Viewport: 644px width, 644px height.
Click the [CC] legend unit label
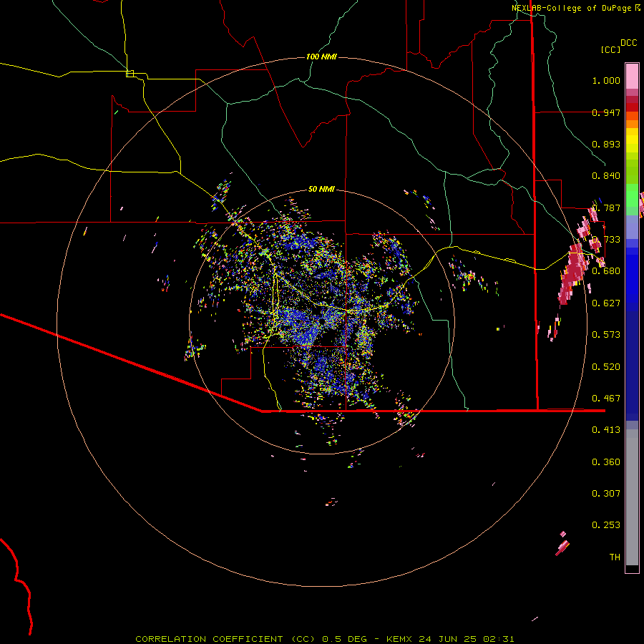click(x=611, y=49)
